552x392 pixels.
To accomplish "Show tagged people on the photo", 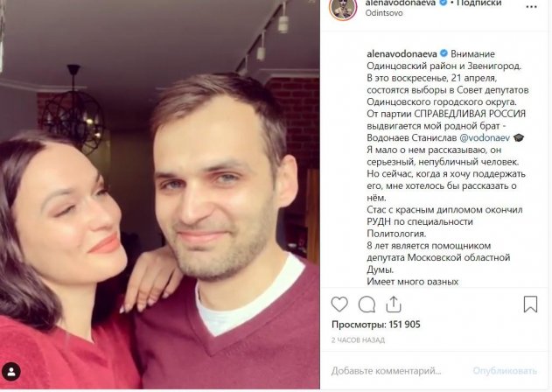I will click(11, 372).
